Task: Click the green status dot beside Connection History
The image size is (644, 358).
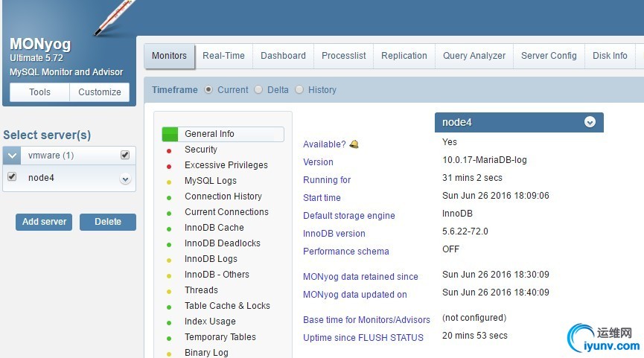Action: [x=169, y=197]
